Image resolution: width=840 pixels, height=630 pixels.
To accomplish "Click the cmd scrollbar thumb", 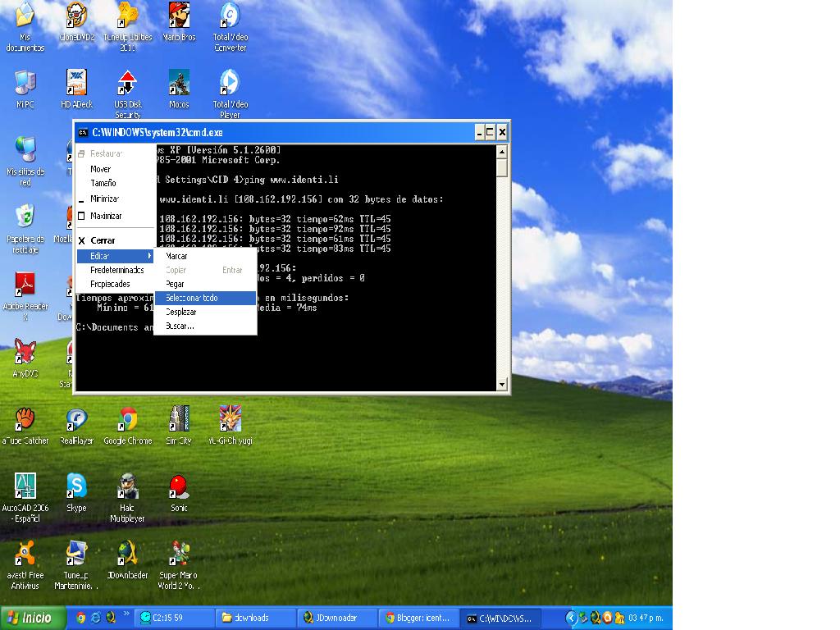I will coord(502,167).
